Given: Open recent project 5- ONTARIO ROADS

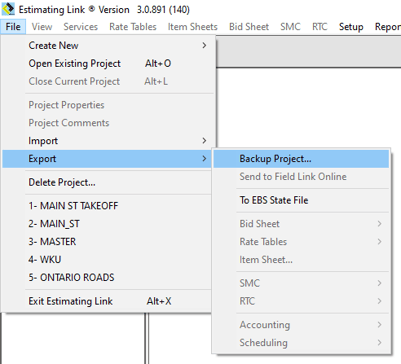Looking at the screenshot, I should click(108, 278).
